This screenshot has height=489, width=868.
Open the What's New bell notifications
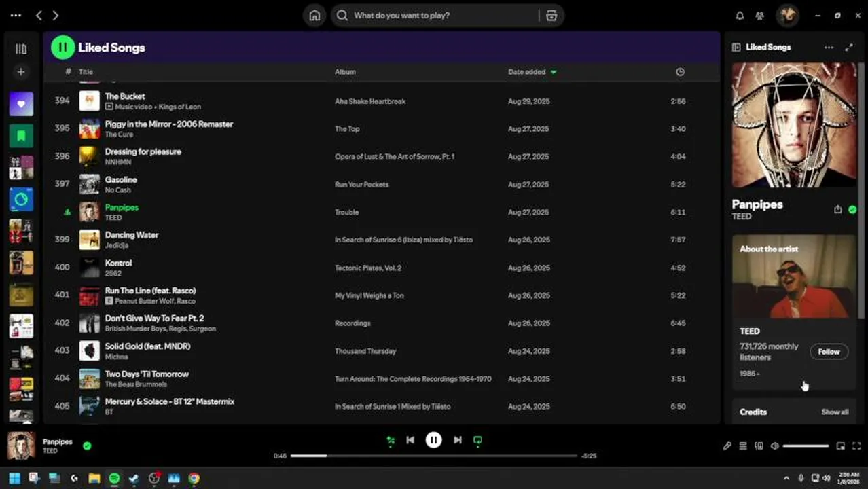point(740,15)
